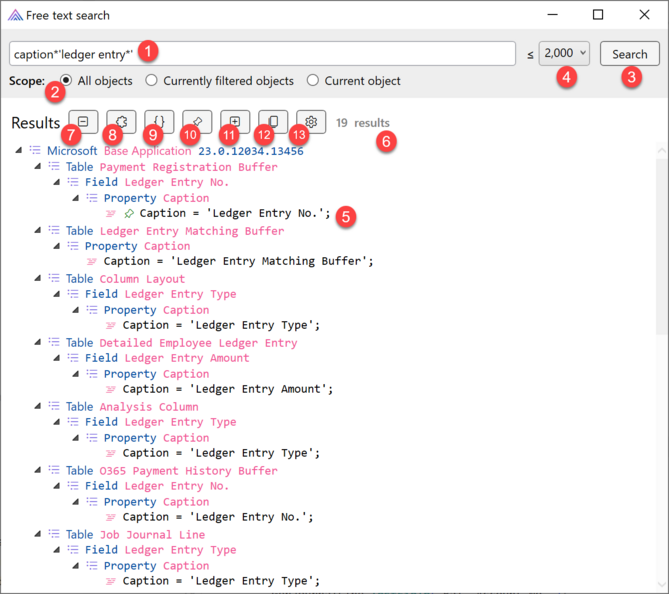Screen dimensions: 669x594
Task: Click list icon of Table Payment Registration Buffer
Action: click(x=54, y=166)
